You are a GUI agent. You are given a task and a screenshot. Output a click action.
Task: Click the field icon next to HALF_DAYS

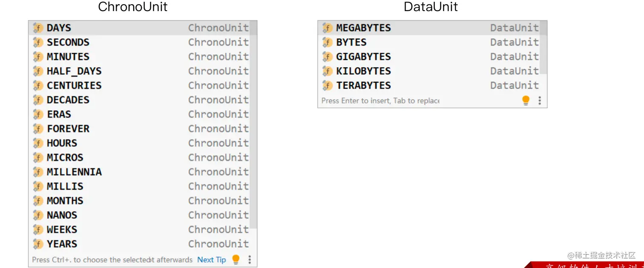[x=38, y=71]
